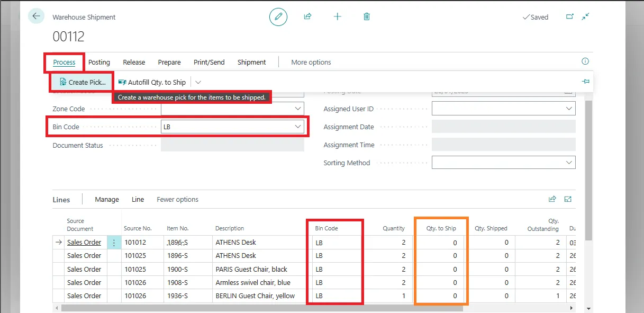Click the Source No. column header
644x313 pixels.
pyautogui.click(x=138, y=228)
